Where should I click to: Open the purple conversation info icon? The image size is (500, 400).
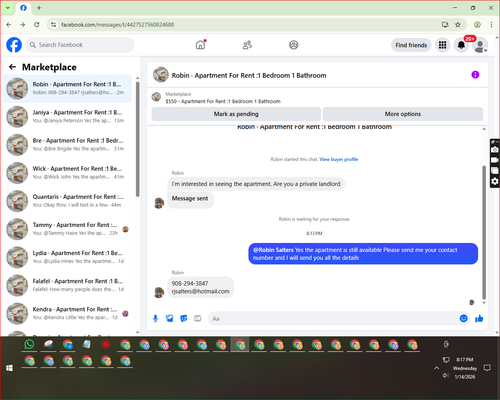(475, 75)
